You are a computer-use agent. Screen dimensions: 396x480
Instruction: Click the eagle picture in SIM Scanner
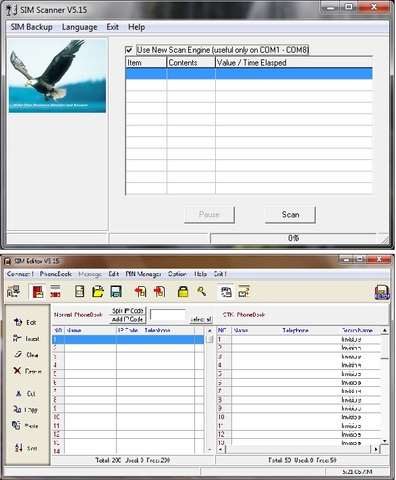57,76
